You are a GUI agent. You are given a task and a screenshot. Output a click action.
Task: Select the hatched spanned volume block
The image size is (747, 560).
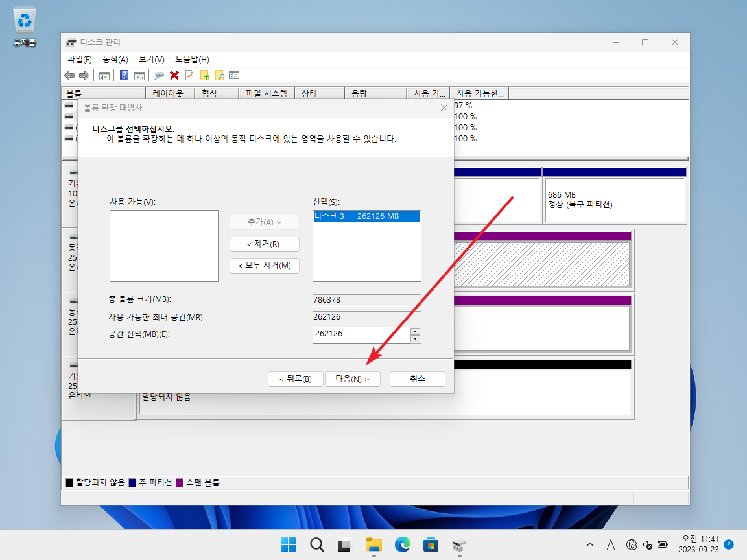click(x=541, y=261)
